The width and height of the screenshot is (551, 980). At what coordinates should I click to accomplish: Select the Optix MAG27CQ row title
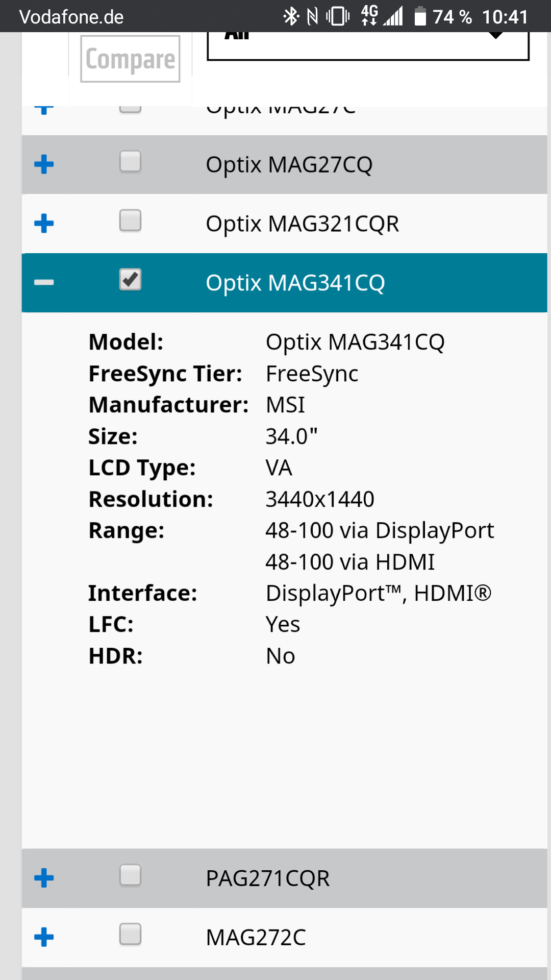(x=289, y=165)
